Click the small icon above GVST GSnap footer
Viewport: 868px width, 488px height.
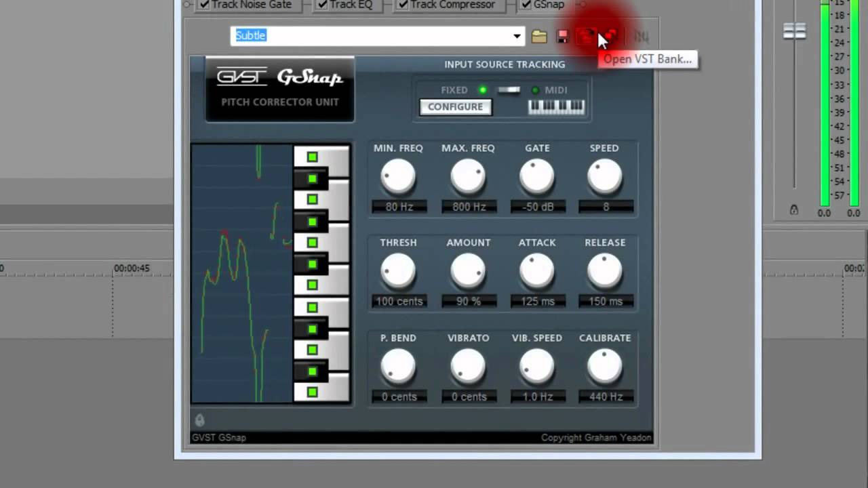[x=199, y=420]
